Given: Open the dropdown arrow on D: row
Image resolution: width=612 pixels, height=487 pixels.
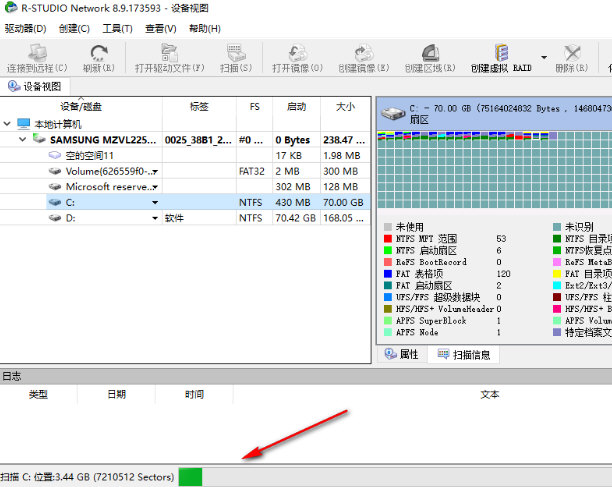Looking at the screenshot, I should (155, 218).
